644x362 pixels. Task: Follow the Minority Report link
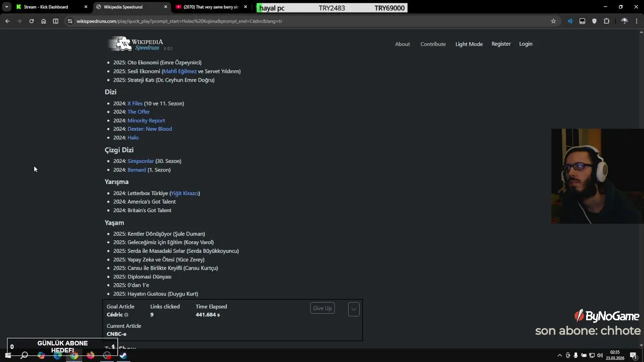point(146,121)
